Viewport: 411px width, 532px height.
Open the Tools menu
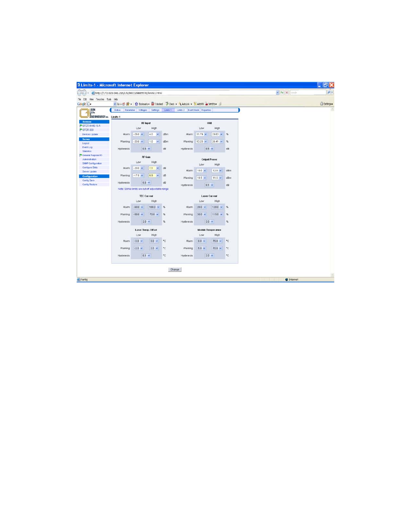109,99
